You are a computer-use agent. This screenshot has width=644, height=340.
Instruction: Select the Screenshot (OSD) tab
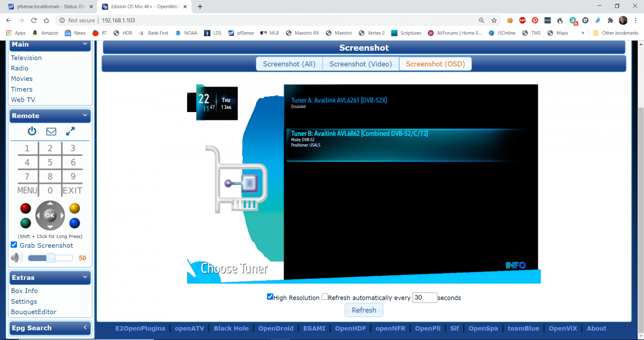[435, 64]
